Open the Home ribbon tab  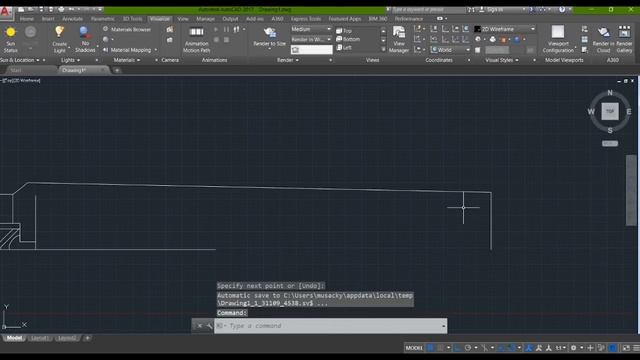point(27,19)
